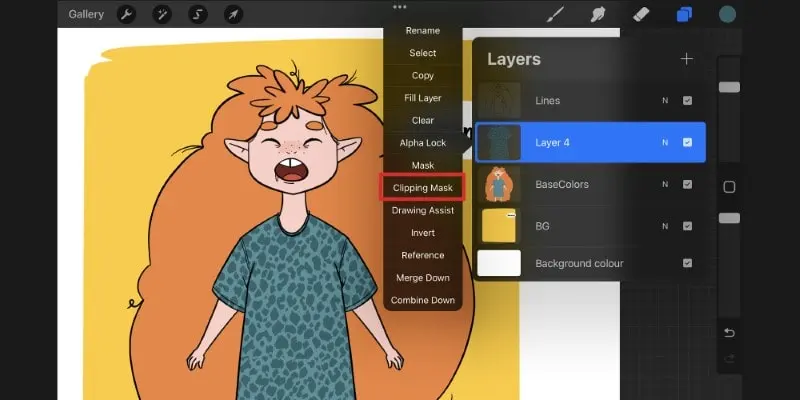
Task: Select the Lines layer name
Action: point(547,101)
